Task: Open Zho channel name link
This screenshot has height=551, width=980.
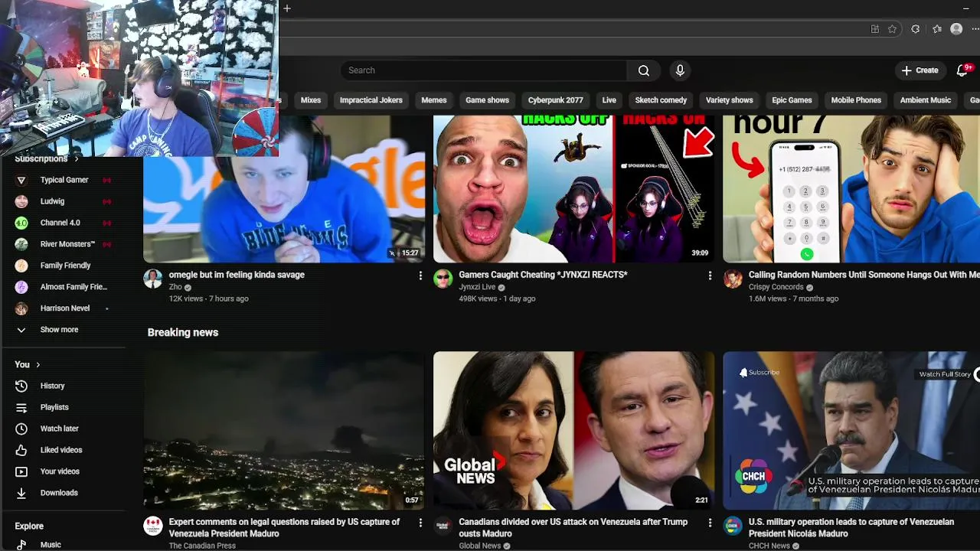Action: pyautogui.click(x=175, y=287)
